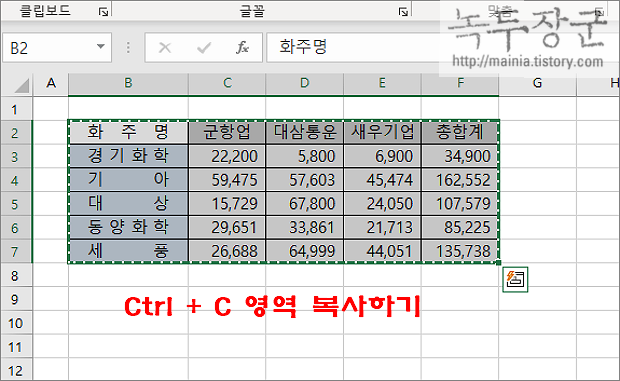The width and height of the screenshot is (620, 381).
Task: Select row 6 header
Action: coord(16,227)
